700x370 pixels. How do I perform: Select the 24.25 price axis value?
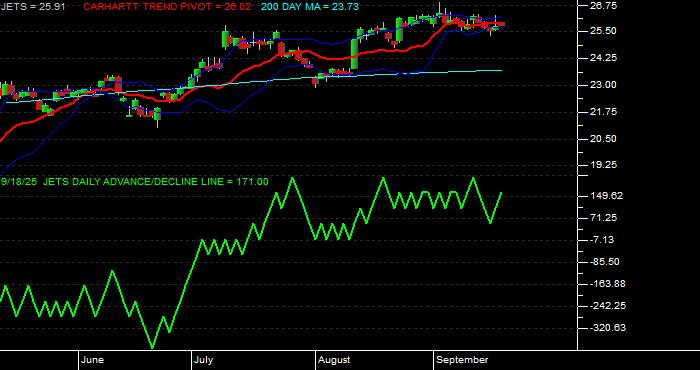coord(604,58)
